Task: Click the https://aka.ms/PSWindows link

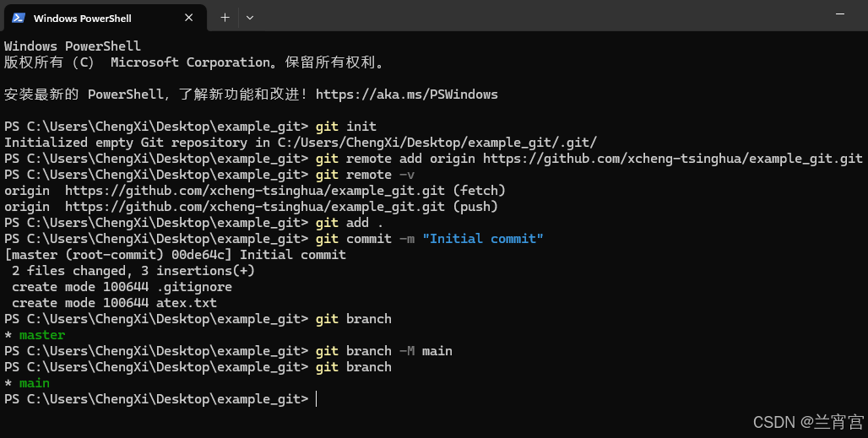Action: (x=407, y=95)
